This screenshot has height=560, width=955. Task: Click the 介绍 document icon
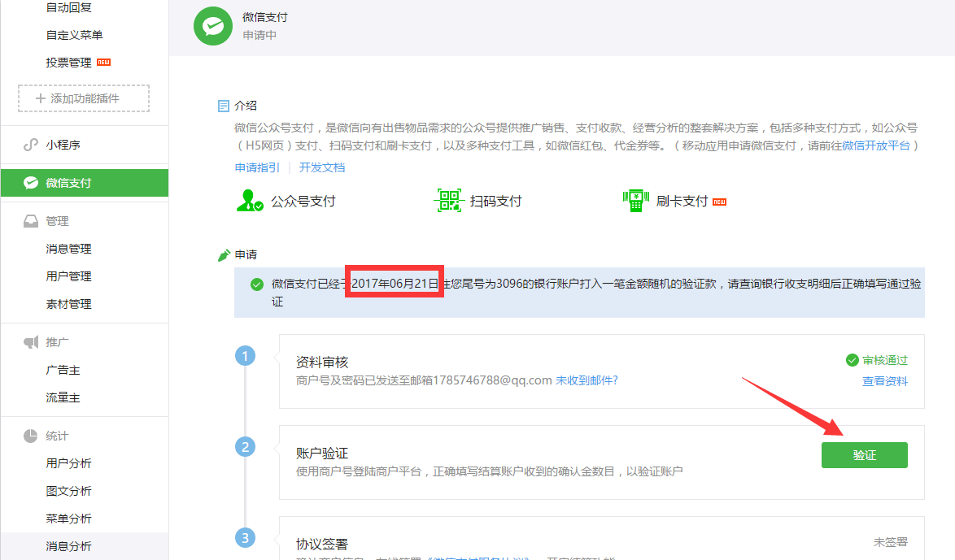pos(224,106)
